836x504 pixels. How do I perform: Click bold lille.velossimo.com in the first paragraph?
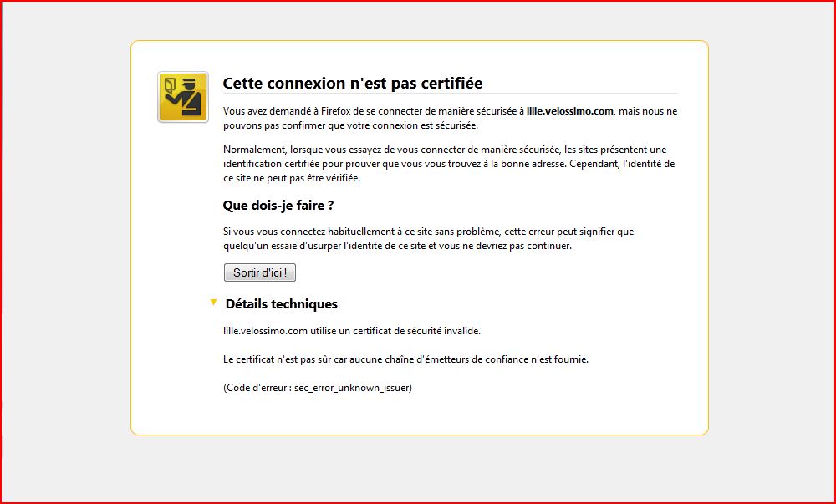pyautogui.click(x=570, y=111)
